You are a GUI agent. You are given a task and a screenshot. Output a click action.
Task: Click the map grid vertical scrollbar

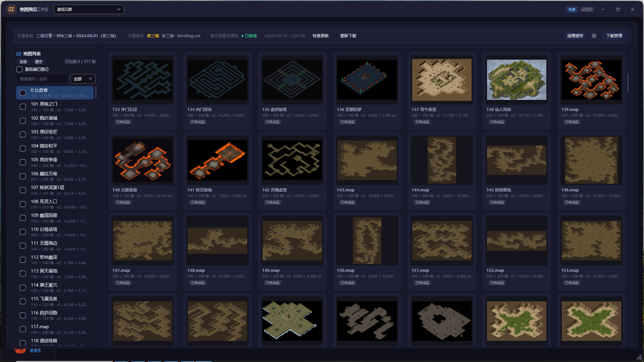[628, 83]
